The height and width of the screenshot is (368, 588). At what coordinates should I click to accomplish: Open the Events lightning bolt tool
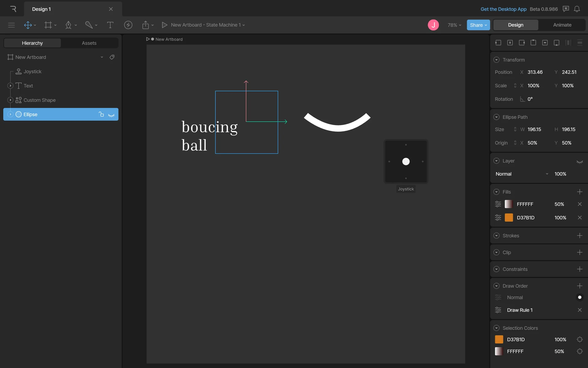[x=128, y=25]
